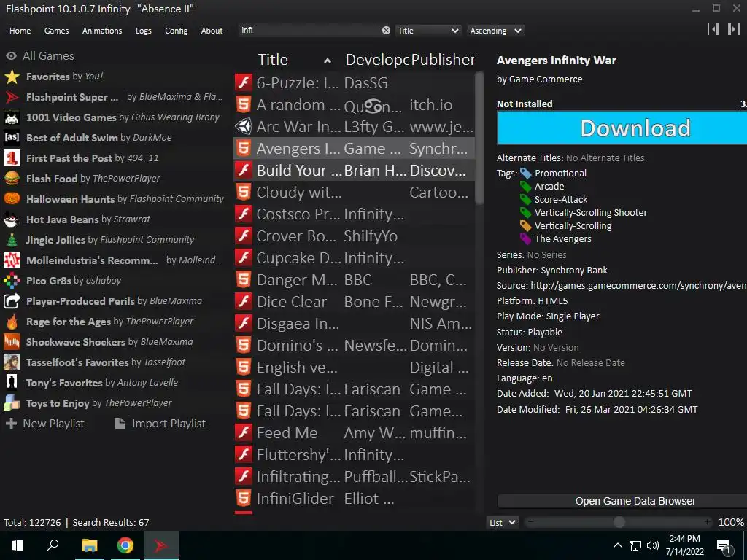Select Tony's Favorites playlist icon
Viewport: 747px width, 560px height.
(12, 383)
